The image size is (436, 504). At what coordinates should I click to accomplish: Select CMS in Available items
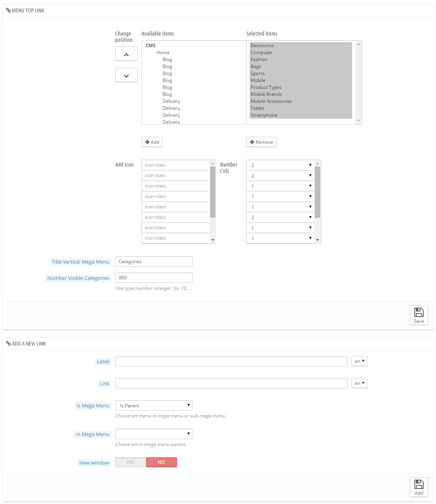click(151, 46)
